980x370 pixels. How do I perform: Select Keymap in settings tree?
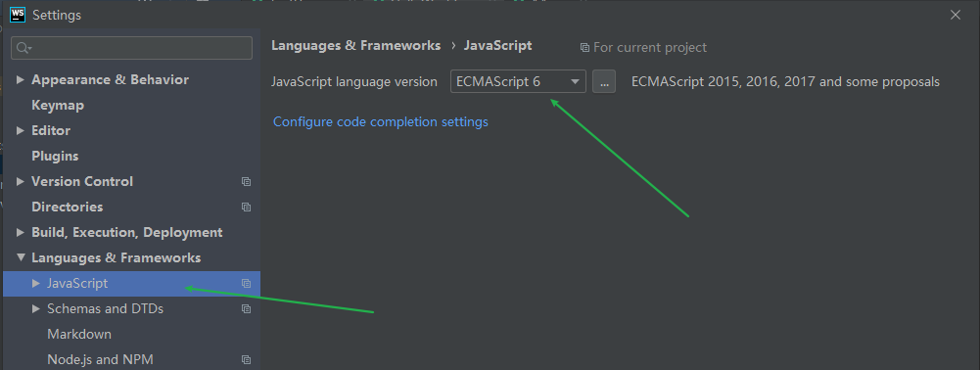[x=58, y=105]
